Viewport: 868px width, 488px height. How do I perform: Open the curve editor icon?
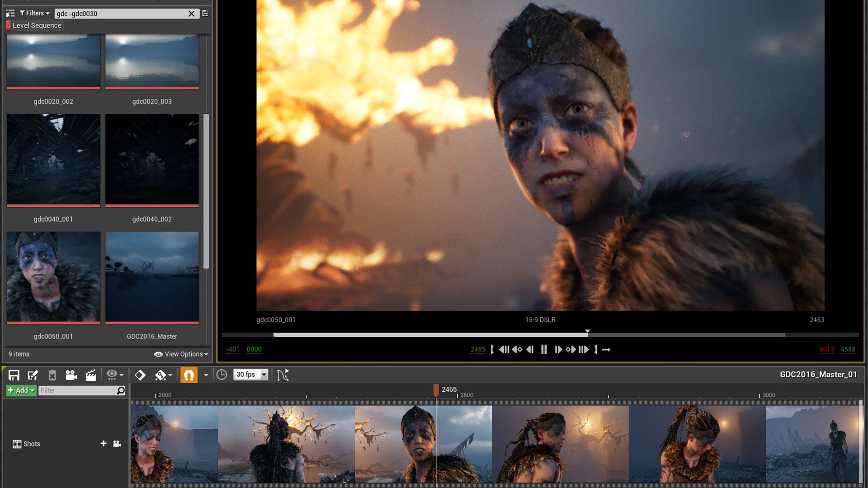pos(283,375)
